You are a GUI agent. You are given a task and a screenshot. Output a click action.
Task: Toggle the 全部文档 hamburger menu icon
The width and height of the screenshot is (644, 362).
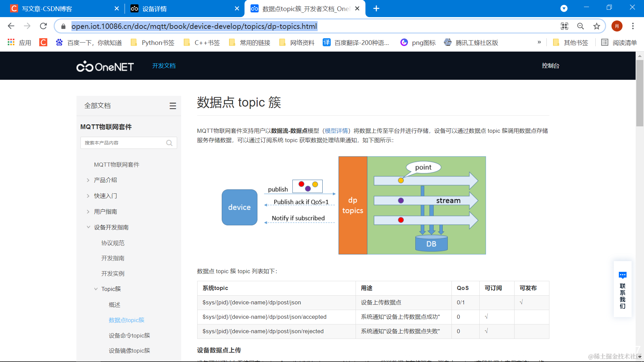click(173, 106)
